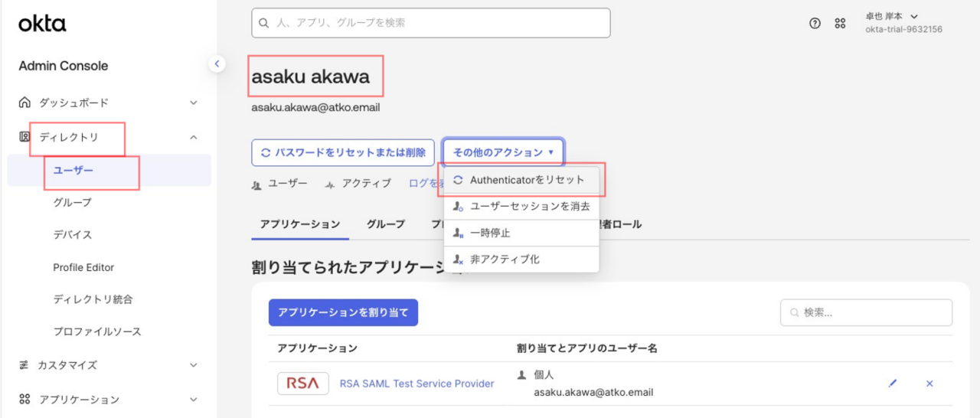This screenshot has width=980, height=418.
Task: Choose ユーザーセッションを消去 menu option
Action: [529, 207]
